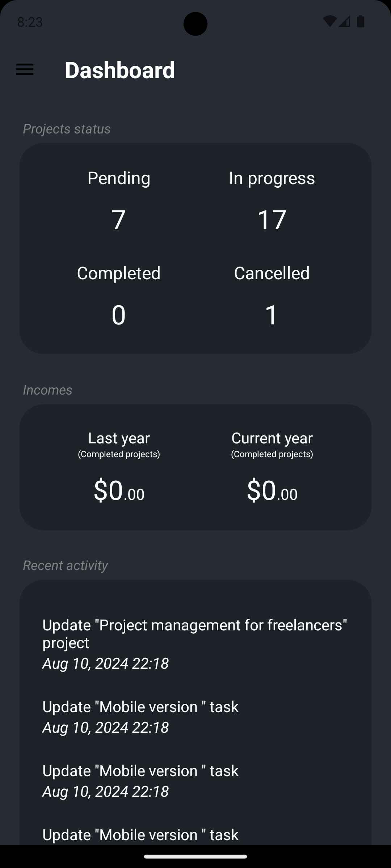Tap the In progress projects count
Image resolution: width=391 pixels, height=868 pixels.
click(x=272, y=220)
